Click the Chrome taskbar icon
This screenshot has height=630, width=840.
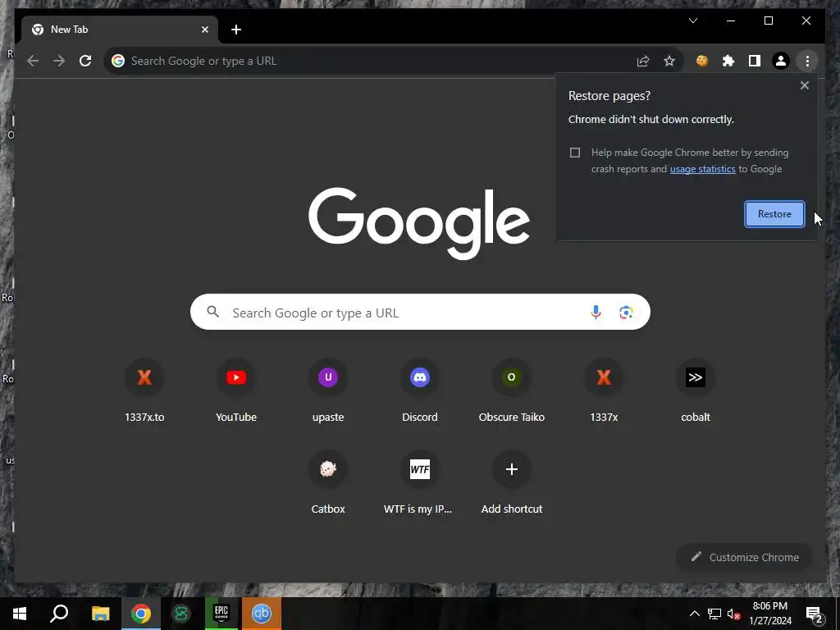click(141, 614)
